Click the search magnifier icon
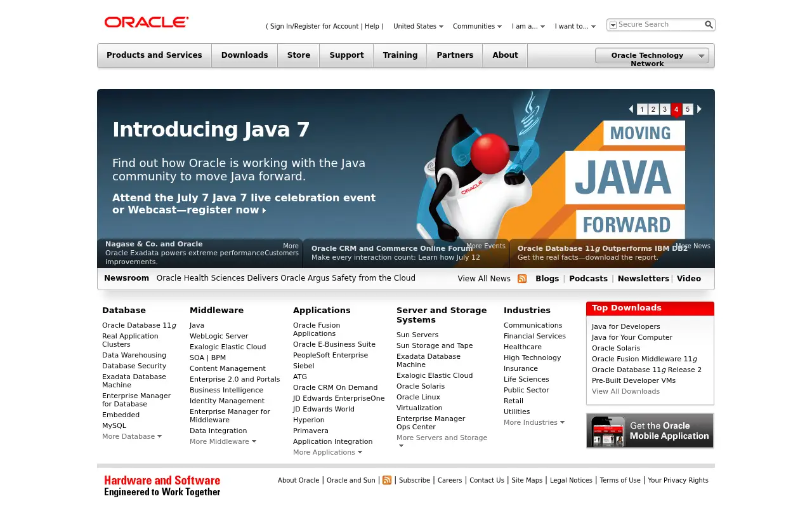The width and height of the screenshot is (812, 508). pyautogui.click(x=709, y=25)
